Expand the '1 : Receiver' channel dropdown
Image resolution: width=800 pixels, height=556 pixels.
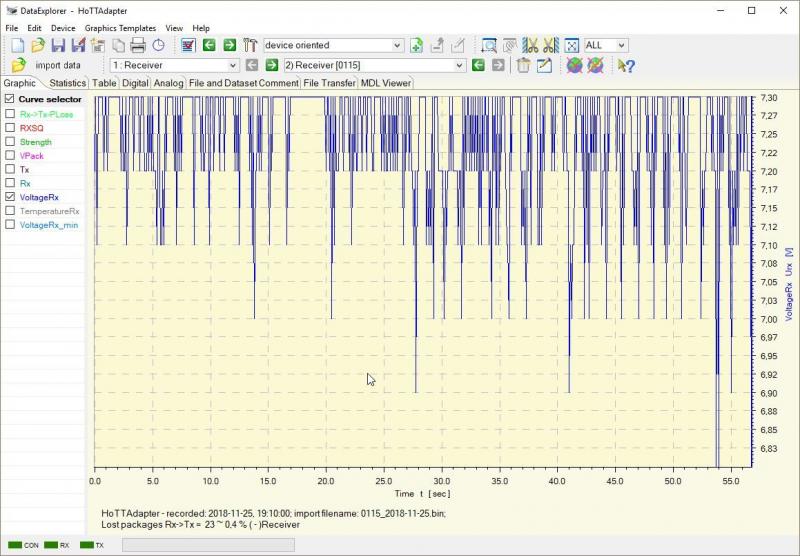232,65
